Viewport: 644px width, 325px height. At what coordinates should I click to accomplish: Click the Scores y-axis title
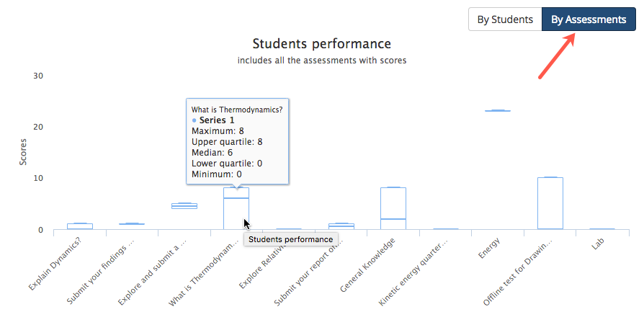pyautogui.click(x=23, y=152)
